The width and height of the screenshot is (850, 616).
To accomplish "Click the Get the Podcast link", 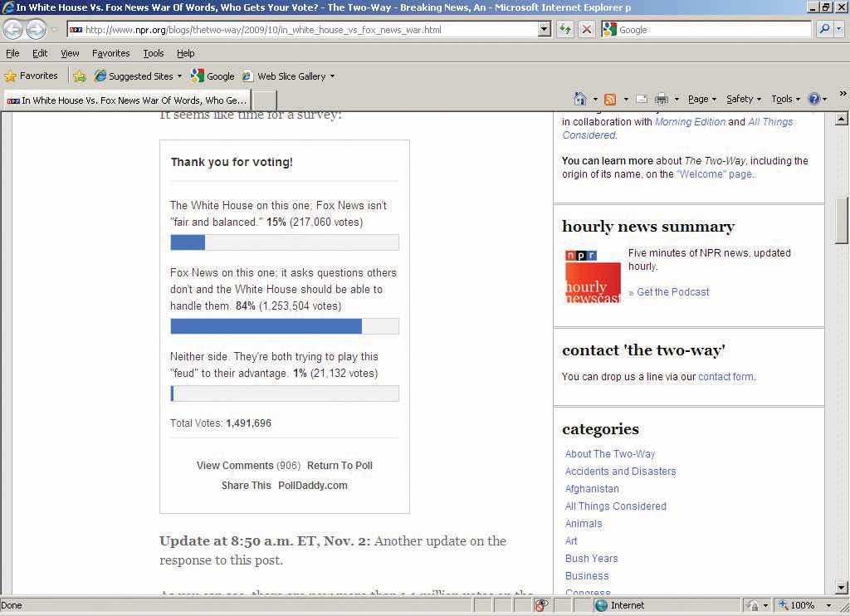I will (x=672, y=292).
